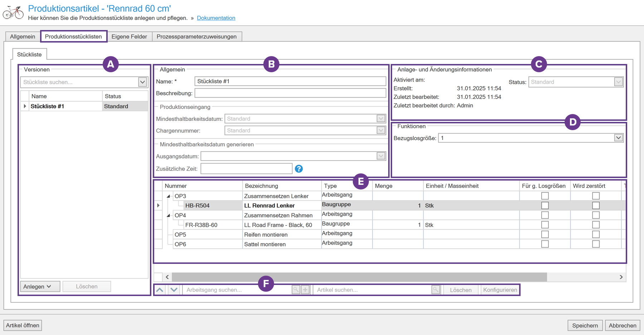Collapse the OP3 tree node
The image size is (644, 335).
(168, 196)
